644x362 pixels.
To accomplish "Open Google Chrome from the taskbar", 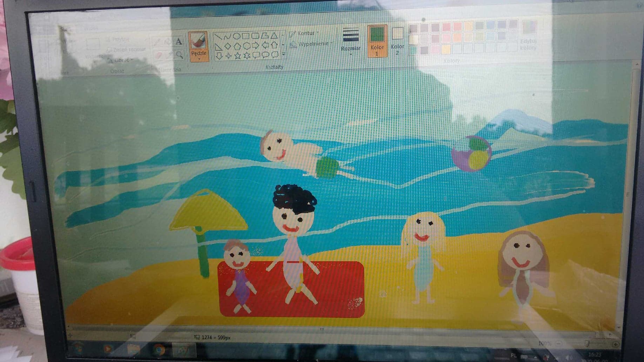I will point(159,349).
